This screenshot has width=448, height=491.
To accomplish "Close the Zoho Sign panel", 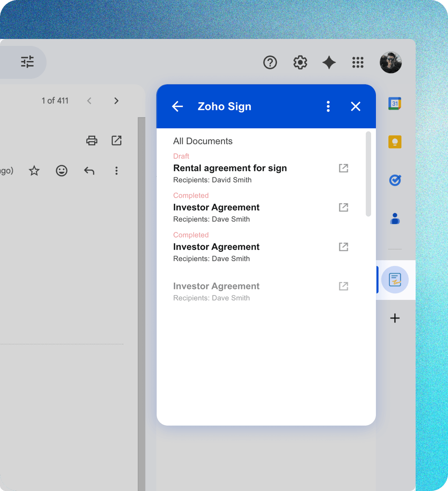I will [356, 107].
